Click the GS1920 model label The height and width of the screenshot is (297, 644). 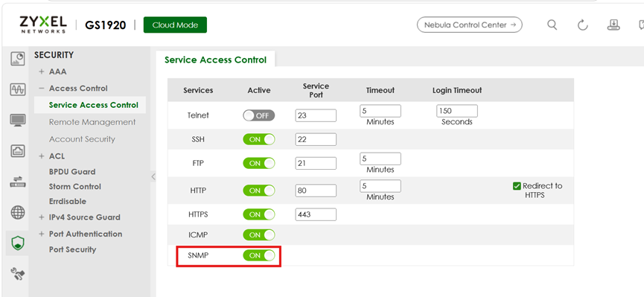pos(106,25)
